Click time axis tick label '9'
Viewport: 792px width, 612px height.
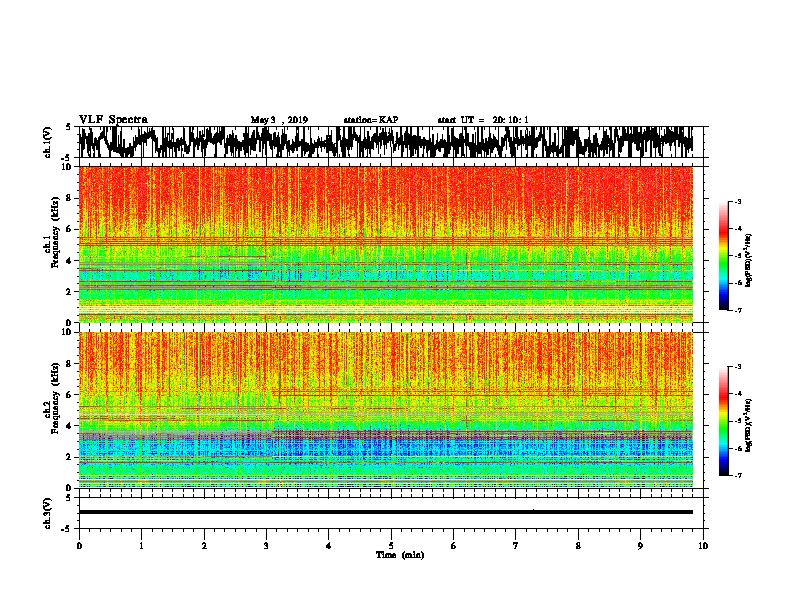pyautogui.click(x=640, y=546)
